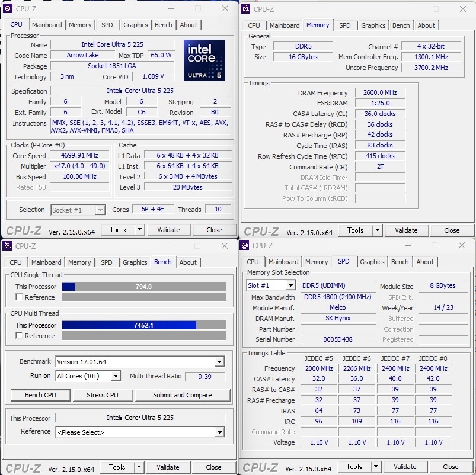Viewport: 476px width, 475px height.
Task: Expand the Run on All Cores (10T) dropdown
Action: pyautogui.click(x=116, y=376)
